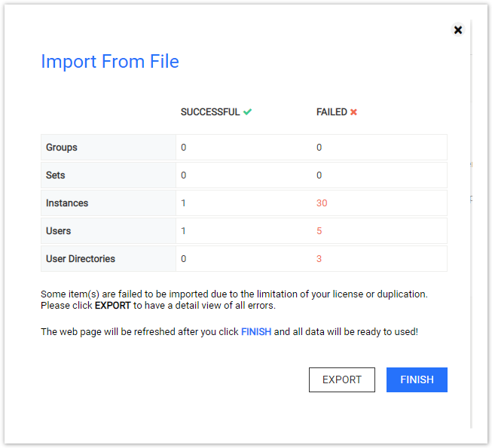Click the failed User Directories count 3
The height and width of the screenshot is (448, 492).
[x=319, y=259]
